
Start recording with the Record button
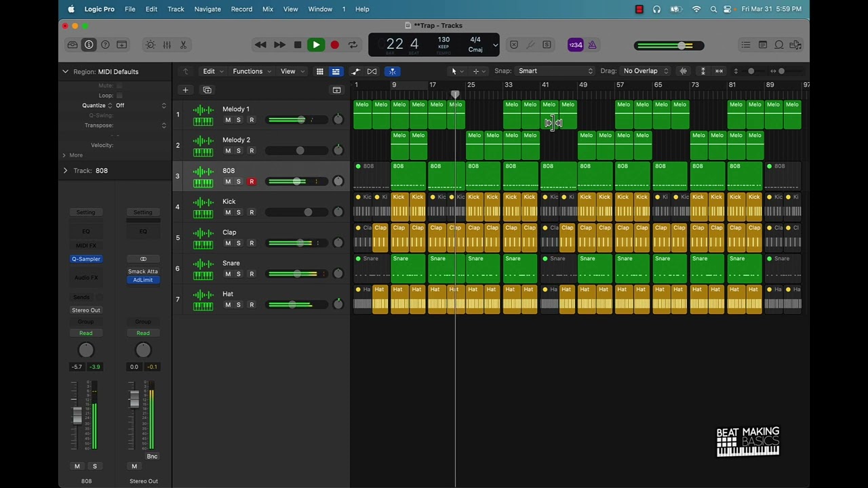(334, 45)
